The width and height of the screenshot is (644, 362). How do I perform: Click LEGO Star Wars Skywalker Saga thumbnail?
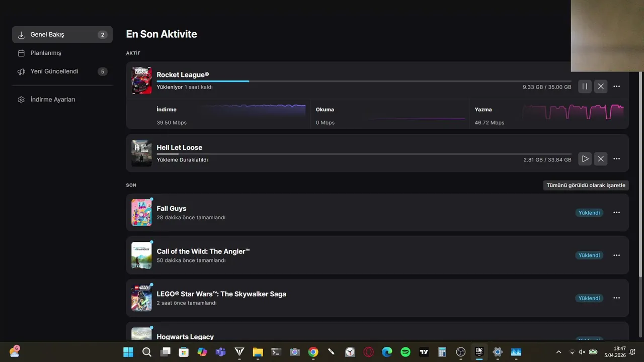(x=141, y=298)
